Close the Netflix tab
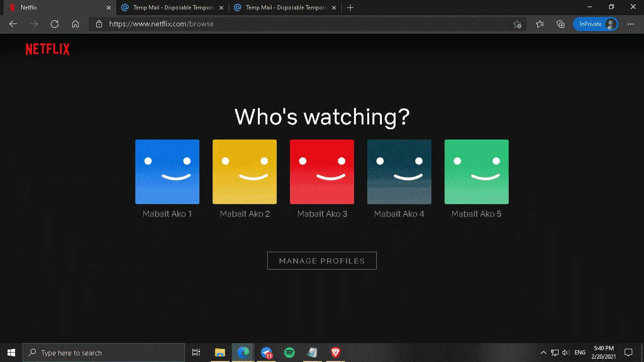The image size is (644, 362). [108, 8]
